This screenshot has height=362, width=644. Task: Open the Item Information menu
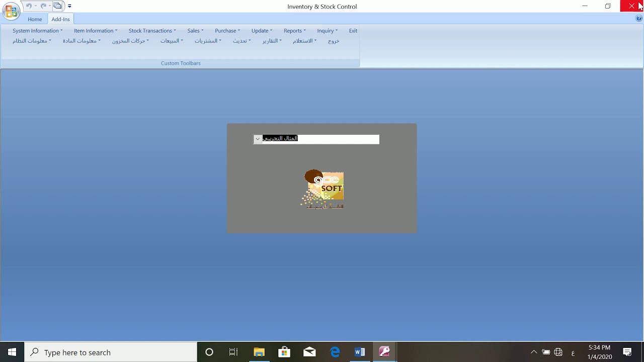pyautogui.click(x=96, y=31)
